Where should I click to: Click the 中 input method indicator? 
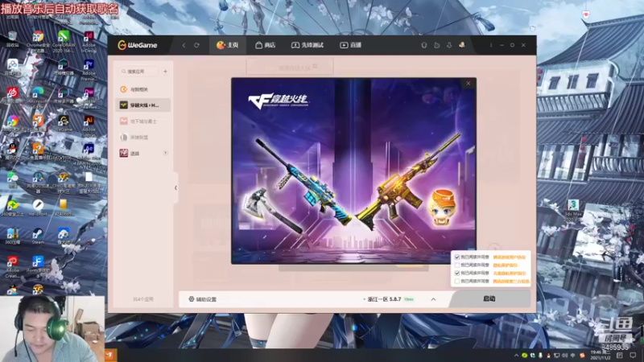pos(573,356)
